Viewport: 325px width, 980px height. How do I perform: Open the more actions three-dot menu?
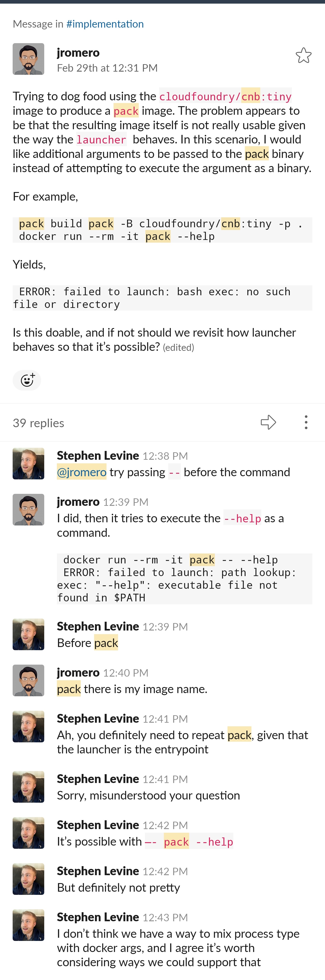click(x=306, y=422)
